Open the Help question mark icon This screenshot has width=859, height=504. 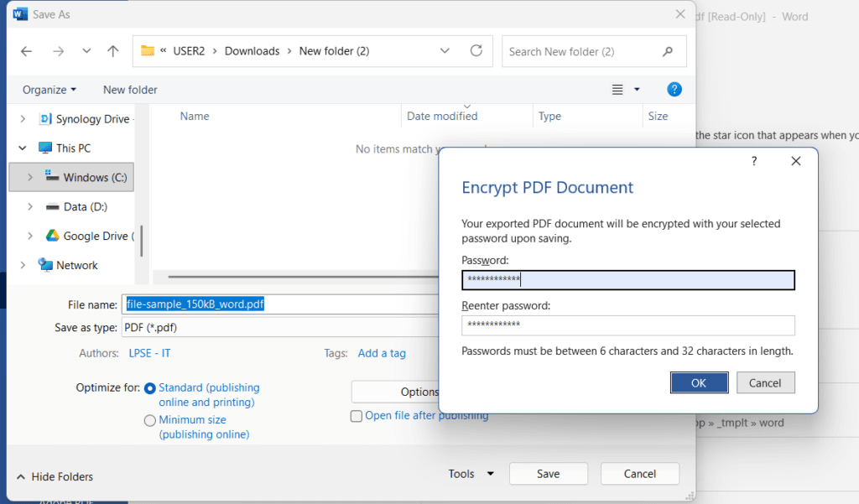click(x=674, y=90)
